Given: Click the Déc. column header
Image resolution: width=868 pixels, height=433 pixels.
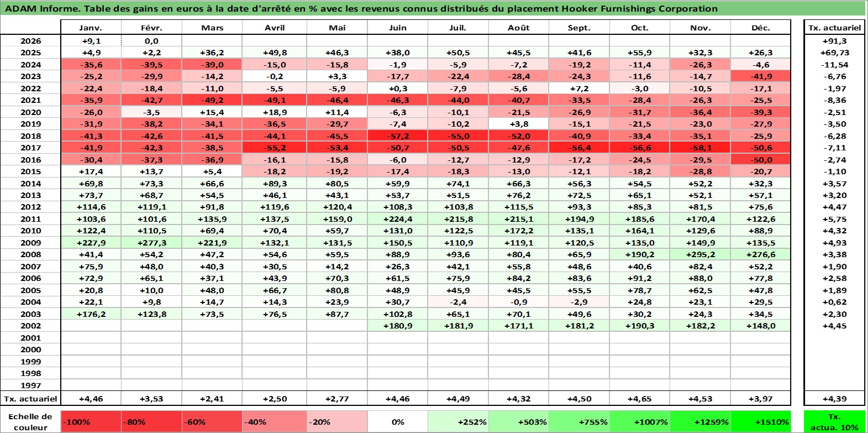Looking at the screenshot, I should [761, 28].
